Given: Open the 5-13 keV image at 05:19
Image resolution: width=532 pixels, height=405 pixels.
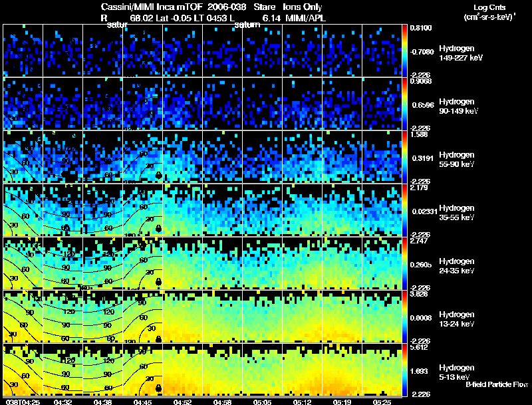Looking at the screenshot, I should pyautogui.click(x=342, y=370).
